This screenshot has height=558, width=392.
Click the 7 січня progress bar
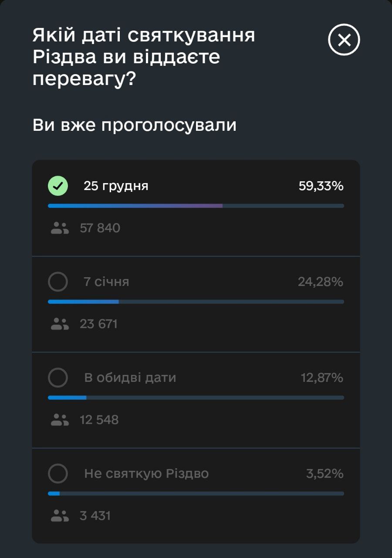196,302
